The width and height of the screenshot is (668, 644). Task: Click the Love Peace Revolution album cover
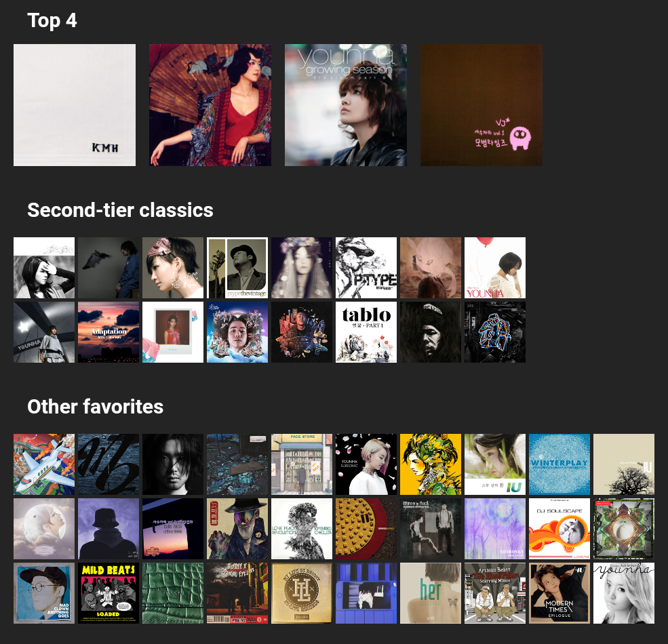coord(302,529)
